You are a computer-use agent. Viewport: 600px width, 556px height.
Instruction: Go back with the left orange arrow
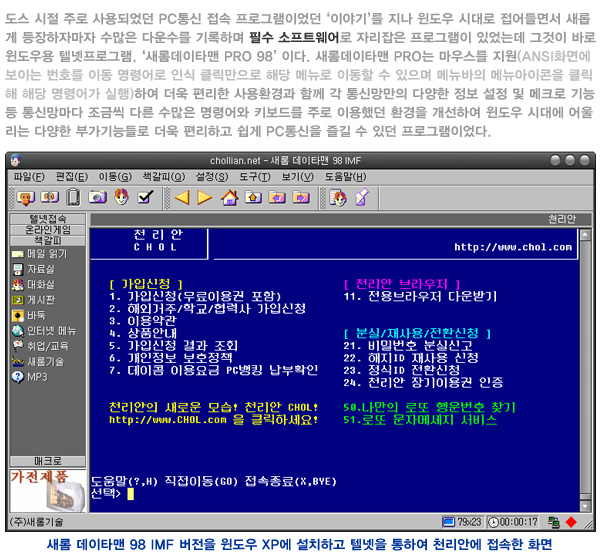pyautogui.click(x=182, y=197)
